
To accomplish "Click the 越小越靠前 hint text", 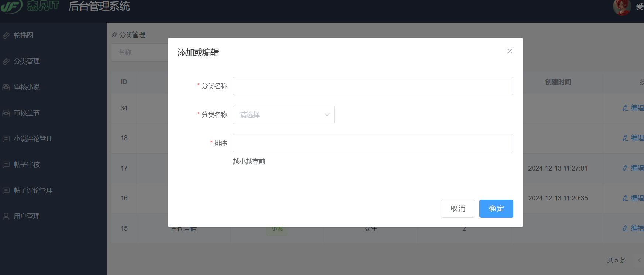I will point(249,162).
